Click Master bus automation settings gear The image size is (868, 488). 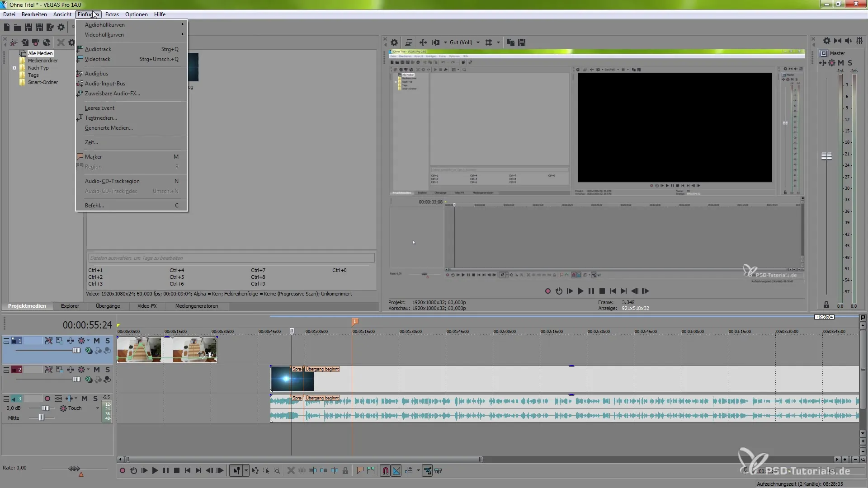(832, 63)
